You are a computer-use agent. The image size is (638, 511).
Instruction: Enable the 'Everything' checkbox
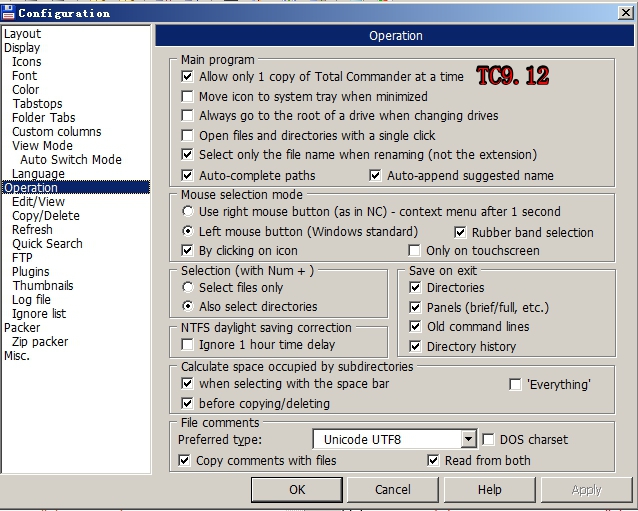coord(515,384)
